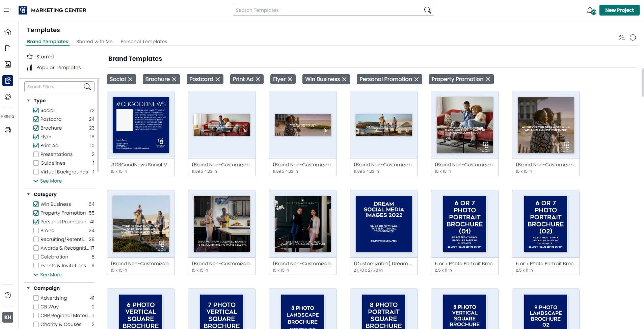Remove the Win Business filter chip
This screenshot has width=644, height=329.
[x=344, y=79]
